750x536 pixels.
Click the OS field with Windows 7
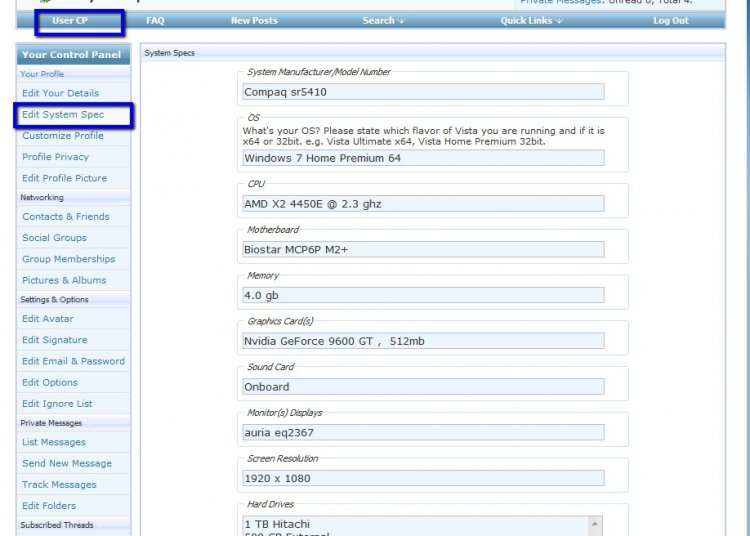423,158
